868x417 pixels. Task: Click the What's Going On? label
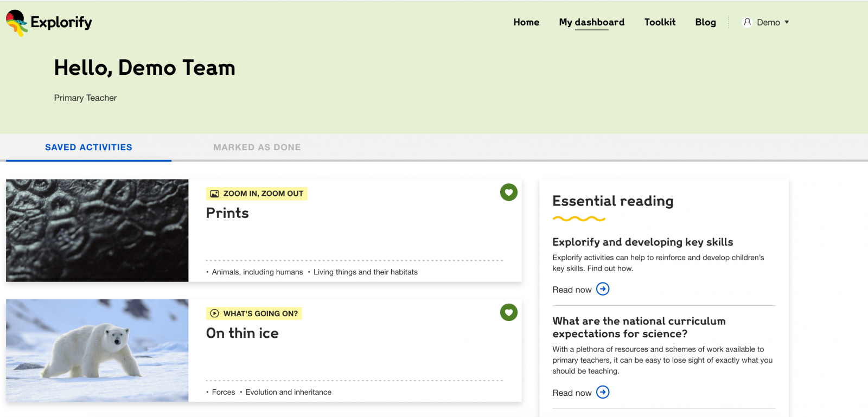(260, 313)
